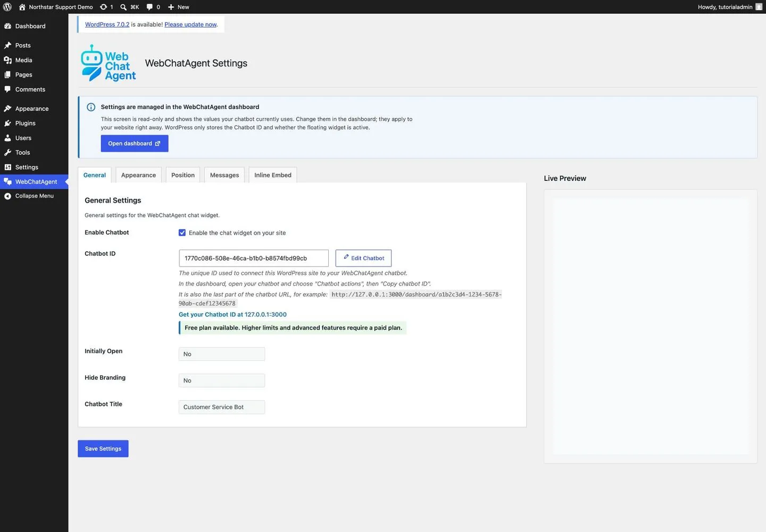This screenshot has height=532, width=766.
Task: Click the WebChatAgent robot logo
Action: (x=108, y=63)
